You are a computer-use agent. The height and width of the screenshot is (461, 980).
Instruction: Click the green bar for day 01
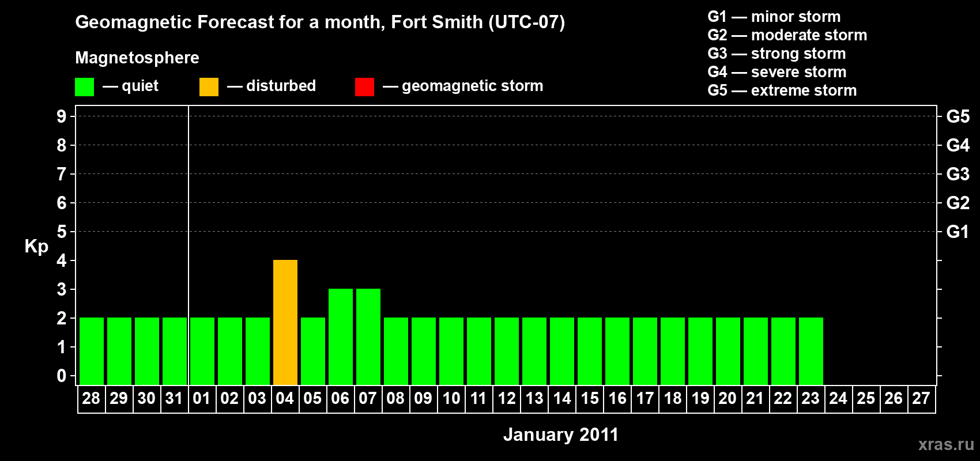tap(202, 351)
